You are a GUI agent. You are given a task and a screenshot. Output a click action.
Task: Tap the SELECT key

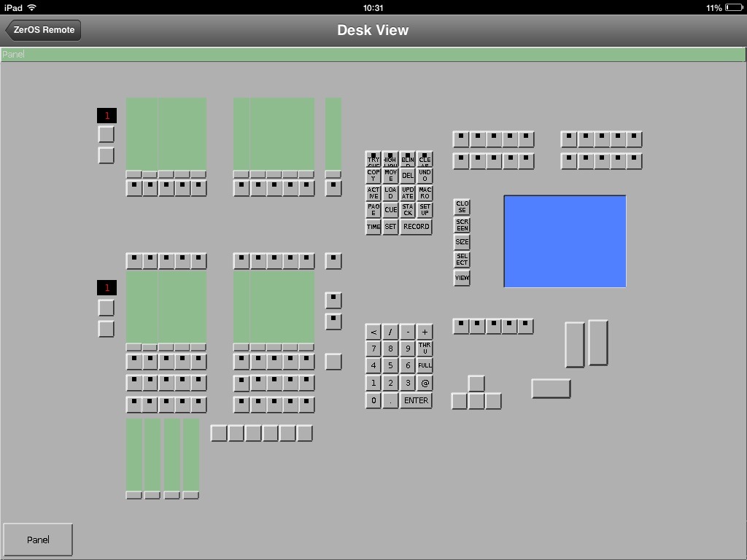(462, 260)
